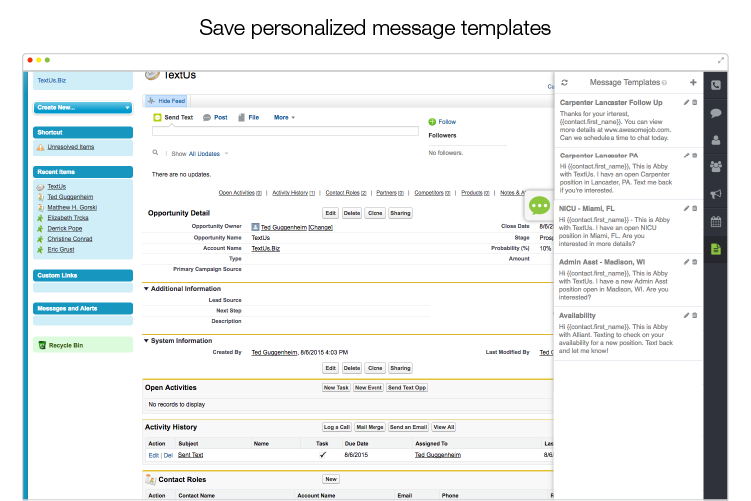Open the single contact person icon
Viewport: 751px width, 501px height.
pos(716,140)
